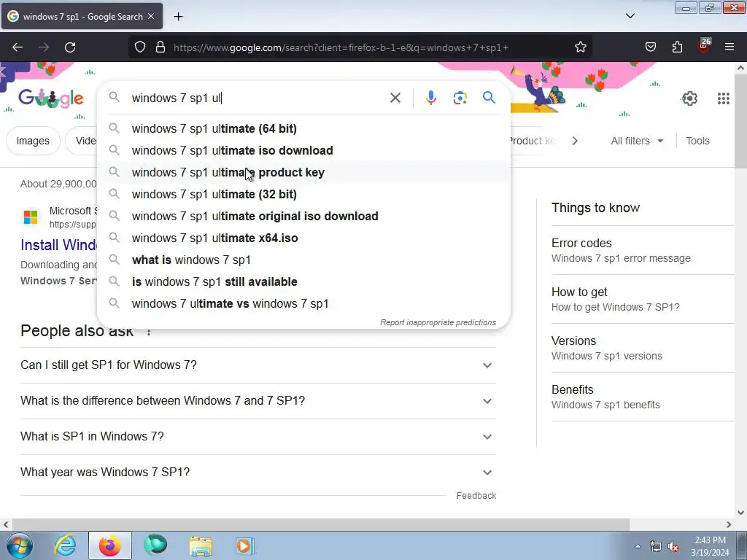Bookmark this page with the star
Screen dimensions: 747x560
tap(580, 47)
